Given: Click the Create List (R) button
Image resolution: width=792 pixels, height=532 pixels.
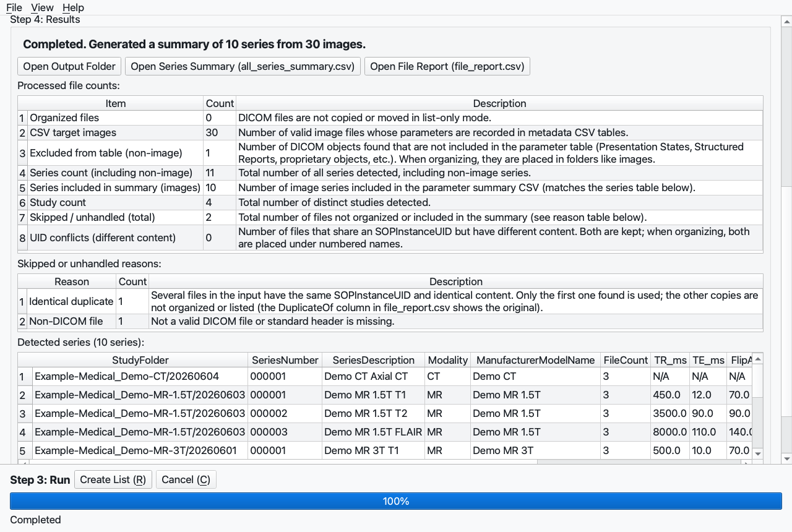Looking at the screenshot, I should (x=113, y=479).
